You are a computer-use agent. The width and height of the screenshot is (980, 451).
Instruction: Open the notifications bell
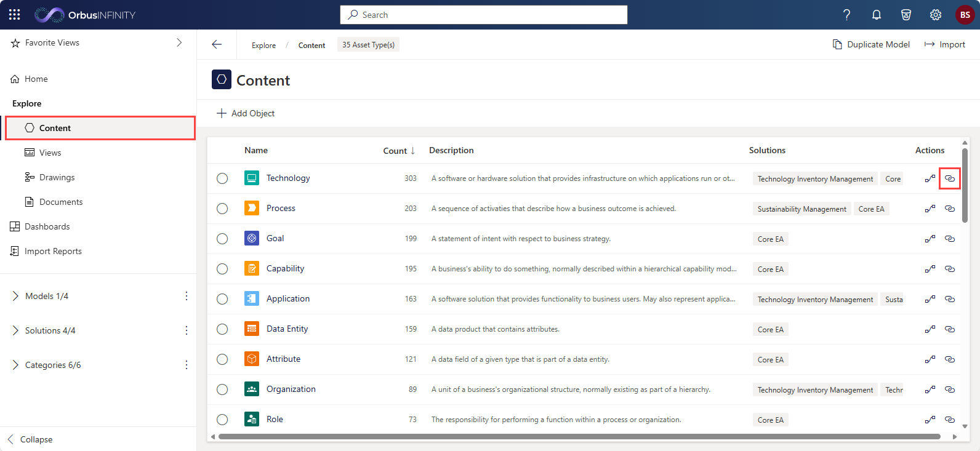pos(877,15)
